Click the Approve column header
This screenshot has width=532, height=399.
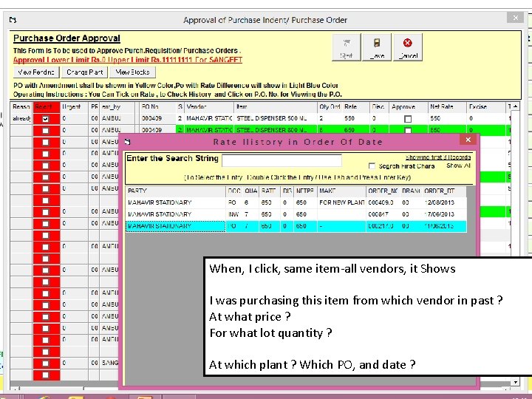click(408, 107)
